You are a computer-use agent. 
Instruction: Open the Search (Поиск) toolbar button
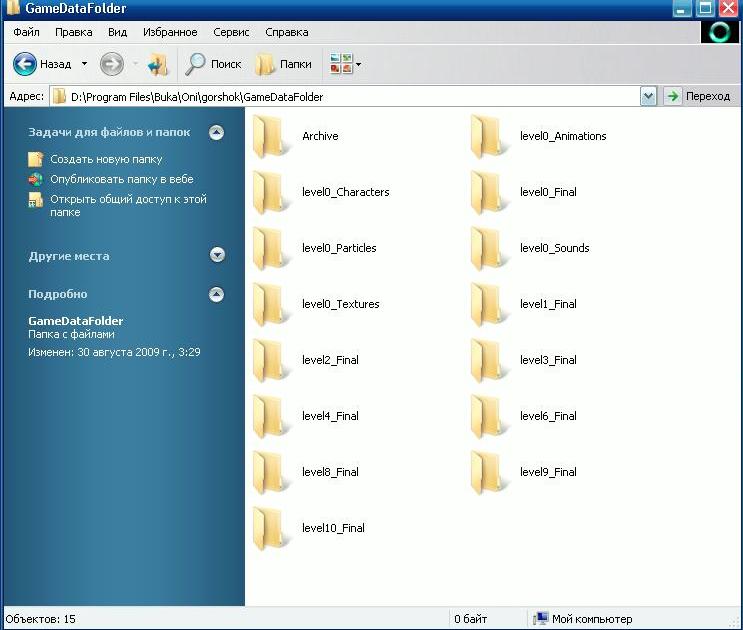pos(212,64)
